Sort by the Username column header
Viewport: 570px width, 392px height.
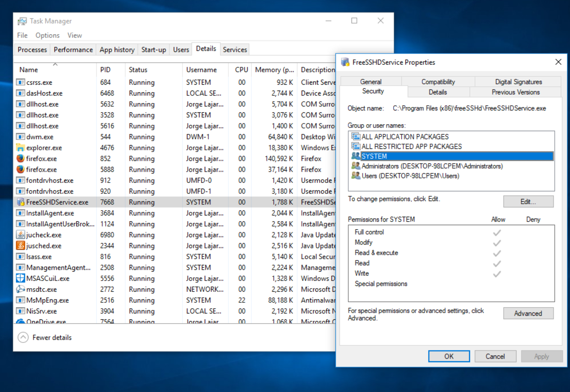click(x=206, y=70)
